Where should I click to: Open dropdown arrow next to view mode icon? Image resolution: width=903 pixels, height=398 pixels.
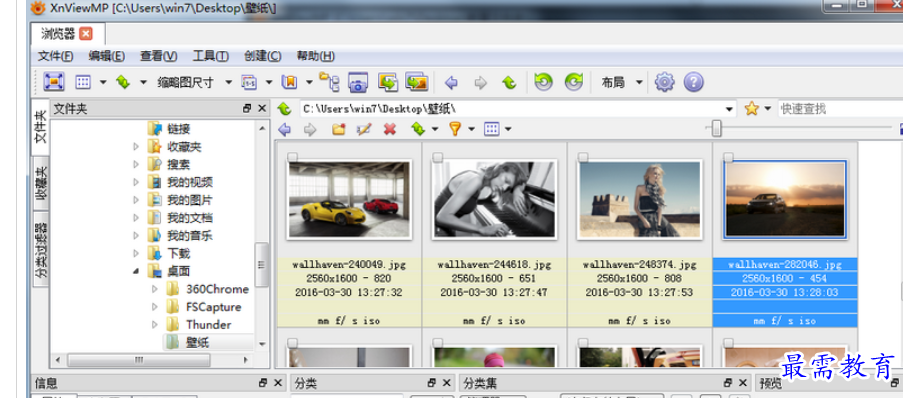click(103, 82)
